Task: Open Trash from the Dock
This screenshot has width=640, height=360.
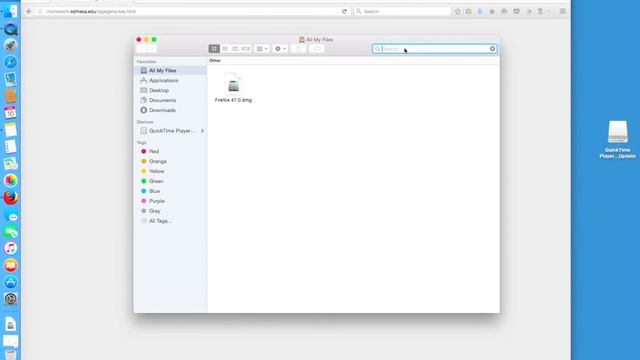Action: (x=11, y=354)
